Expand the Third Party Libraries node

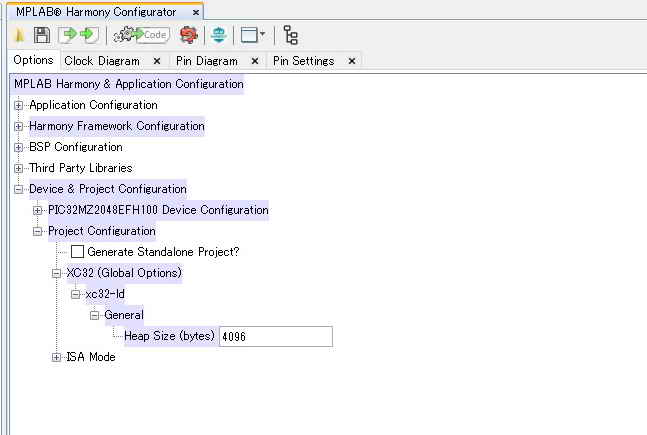(18, 168)
